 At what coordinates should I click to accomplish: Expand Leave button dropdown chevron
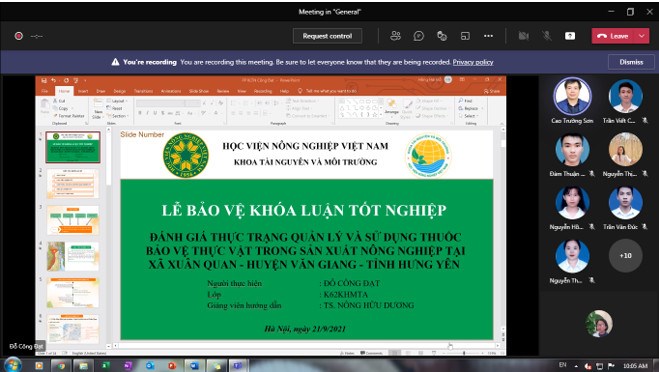[642, 36]
